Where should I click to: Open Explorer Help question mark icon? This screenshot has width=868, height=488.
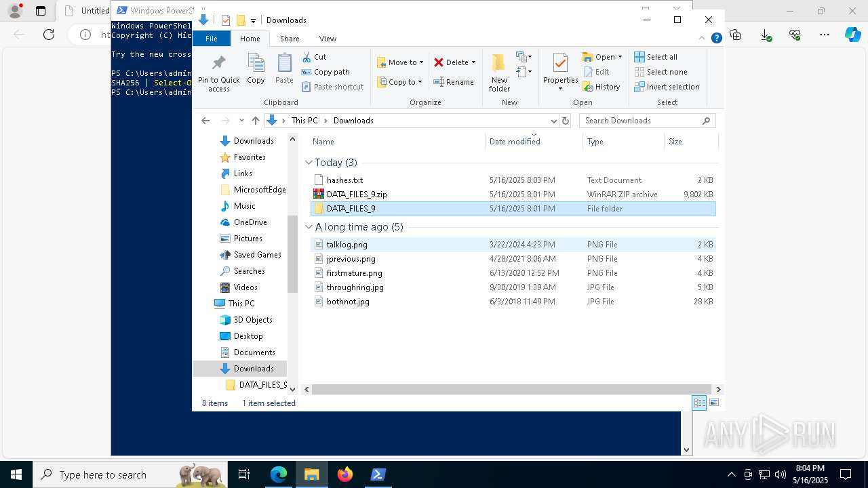tap(716, 39)
